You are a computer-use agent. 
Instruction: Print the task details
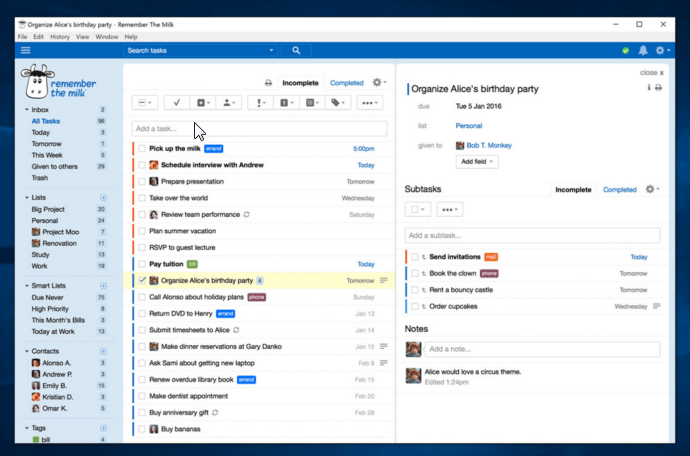click(x=658, y=88)
